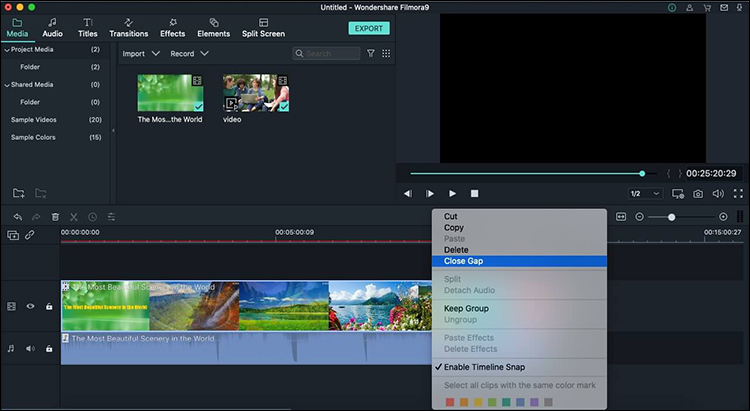
Task: Toggle the timeline auto-link icon
Action: click(30, 235)
